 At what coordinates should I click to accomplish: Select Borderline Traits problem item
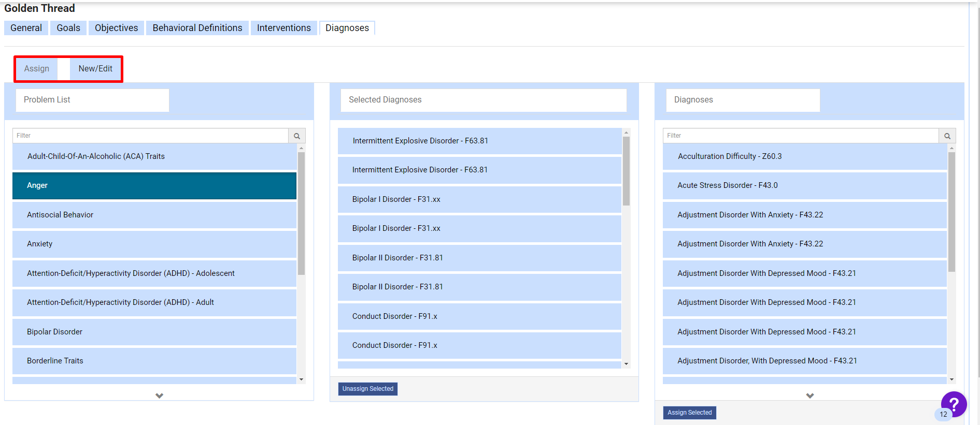154,361
